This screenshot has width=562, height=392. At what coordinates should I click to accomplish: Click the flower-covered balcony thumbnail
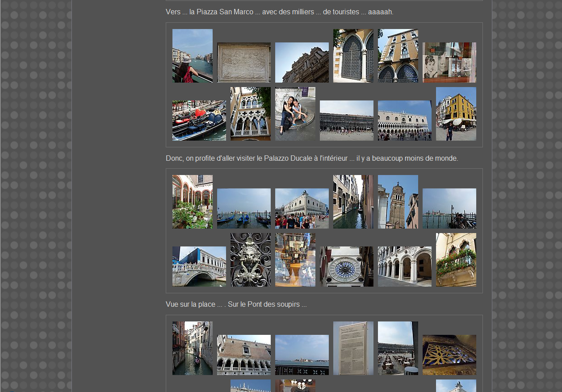click(456, 260)
